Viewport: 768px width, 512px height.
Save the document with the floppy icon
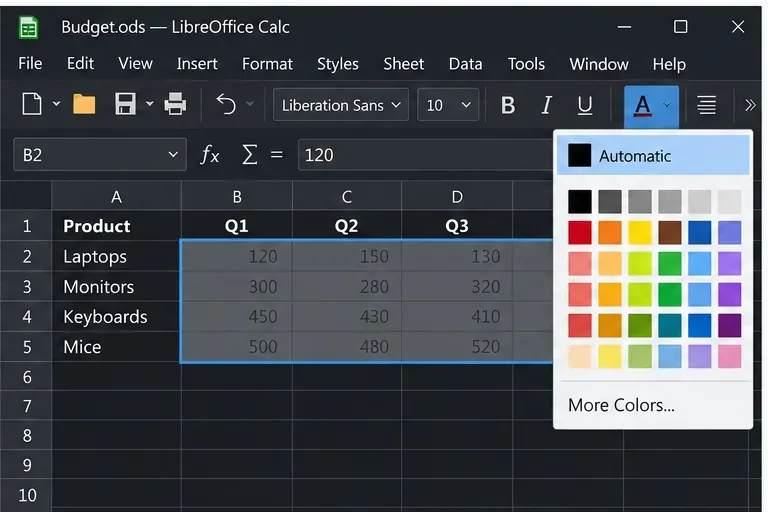click(x=125, y=104)
